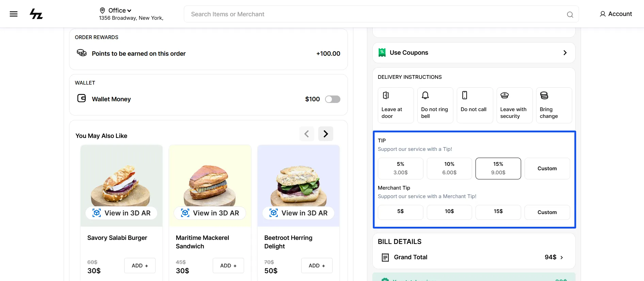Click the +100.00 points value
This screenshot has height=281, width=644.
[328, 54]
